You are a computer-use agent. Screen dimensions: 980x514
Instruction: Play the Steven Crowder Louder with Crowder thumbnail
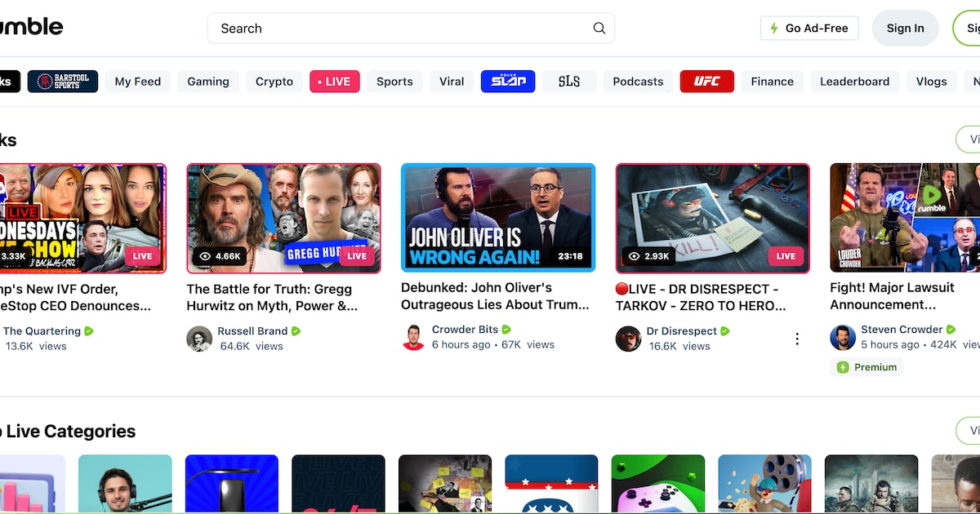[x=905, y=218]
